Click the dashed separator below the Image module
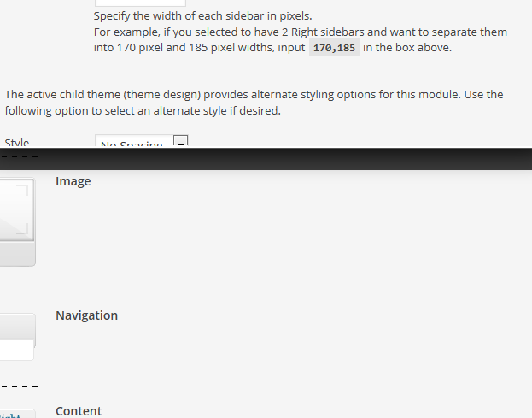The width and height of the screenshot is (532, 418). tap(18, 289)
